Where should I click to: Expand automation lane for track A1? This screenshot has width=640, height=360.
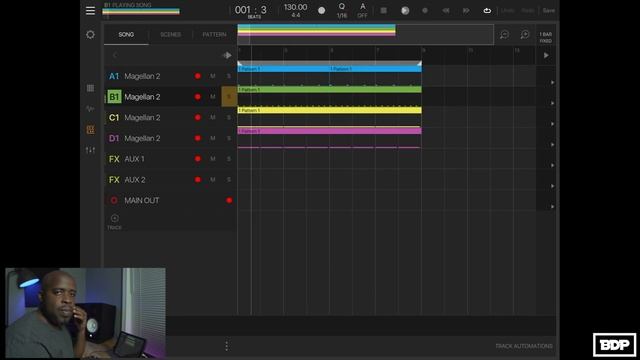click(552, 82)
